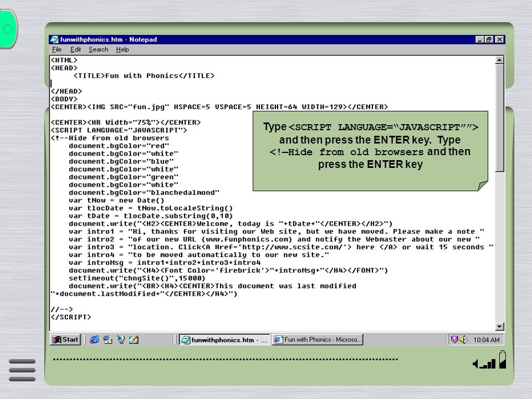532x399 pixels.
Task: Click the <HTML> tag line
Action: pos(64,60)
